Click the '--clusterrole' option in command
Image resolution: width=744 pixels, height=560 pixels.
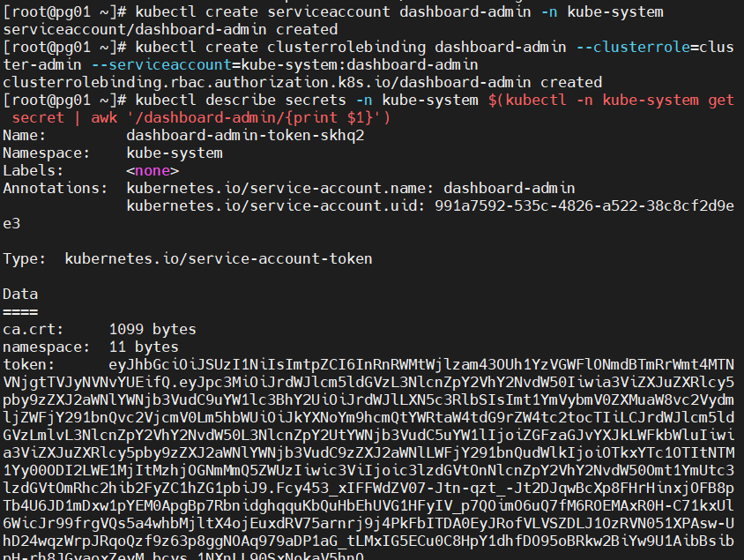(633, 47)
